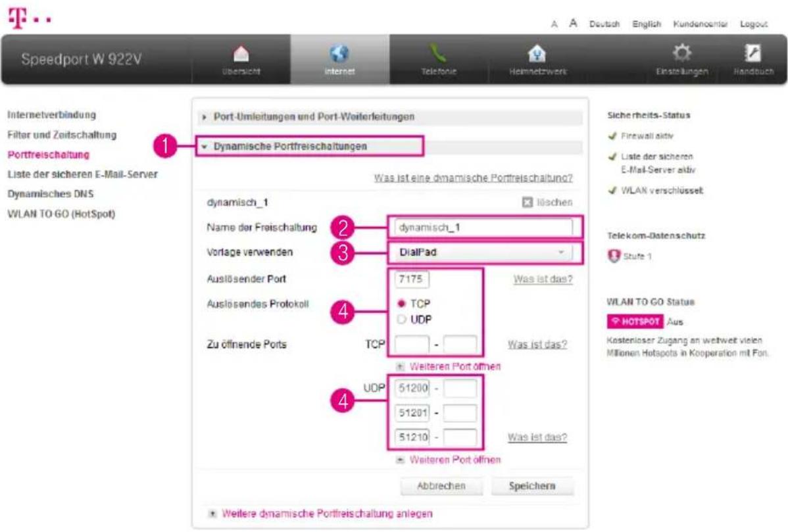Focus end port field beside 51200
Screen dimensions: 788x532
coord(460,389)
